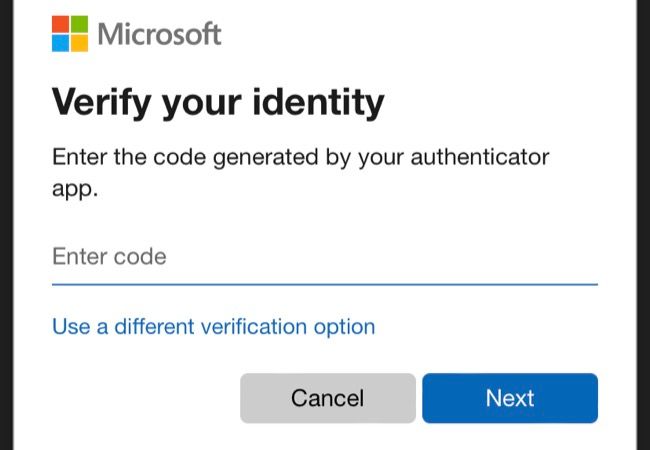Click the Microsoft wordmark text
Image resolution: width=650 pixels, height=450 pixels.
click(x=160, y=34)
